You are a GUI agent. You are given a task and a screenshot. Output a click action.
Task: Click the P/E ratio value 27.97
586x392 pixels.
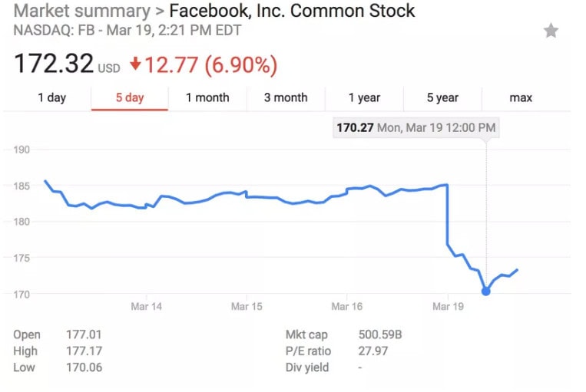(373, 351)
